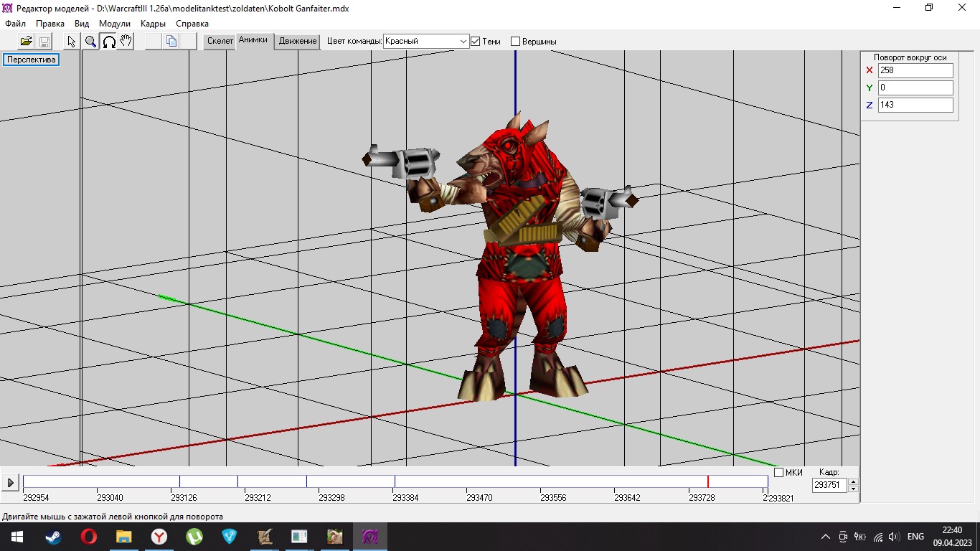The height and width of the screenshot is (551, 980).
Task: Open the volume control in system tray
Action: [894, 537]
